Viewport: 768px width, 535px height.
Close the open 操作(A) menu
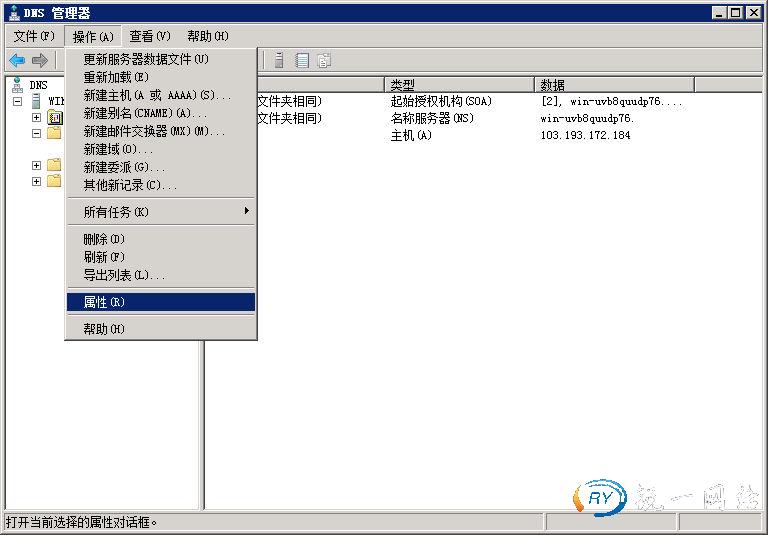point(93,36)
